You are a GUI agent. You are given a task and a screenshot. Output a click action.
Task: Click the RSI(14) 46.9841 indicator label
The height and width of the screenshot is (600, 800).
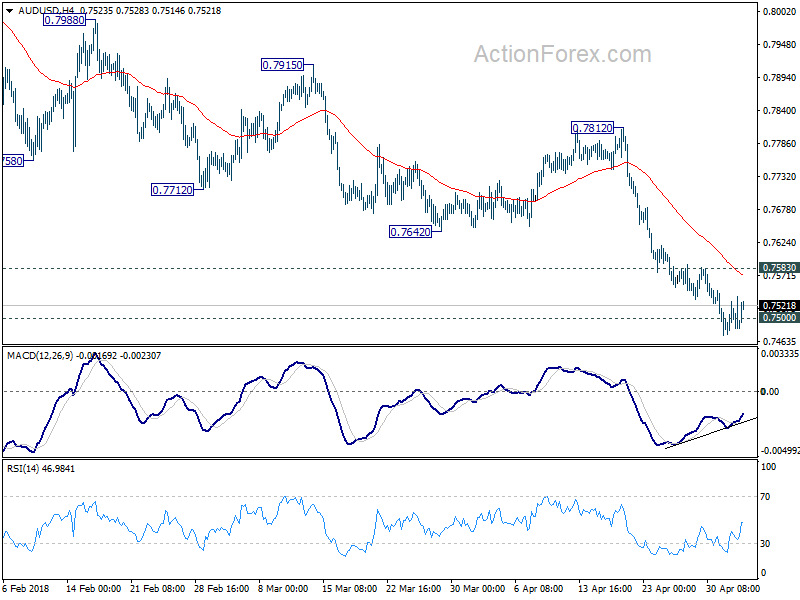click(41, 468)
